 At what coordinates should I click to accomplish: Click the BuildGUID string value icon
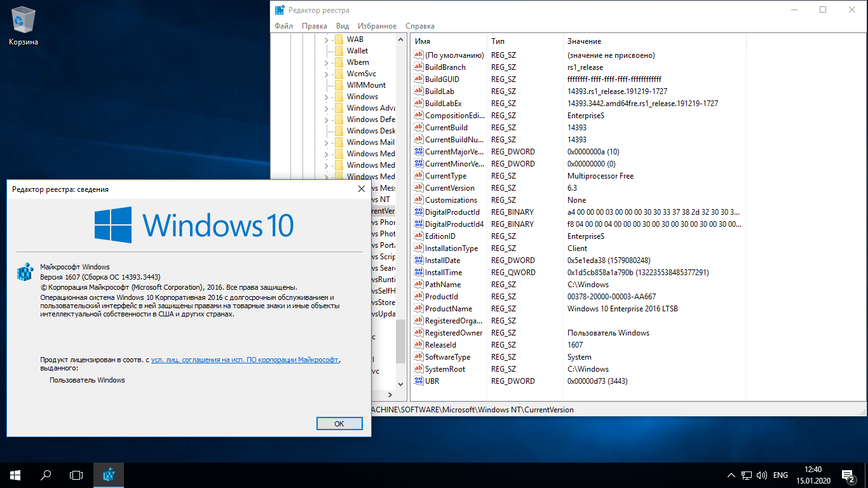(x=418, y=79)
